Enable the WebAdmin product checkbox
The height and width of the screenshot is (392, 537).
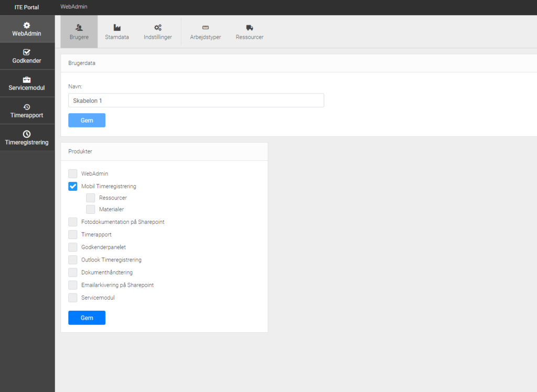click(72, 173)
